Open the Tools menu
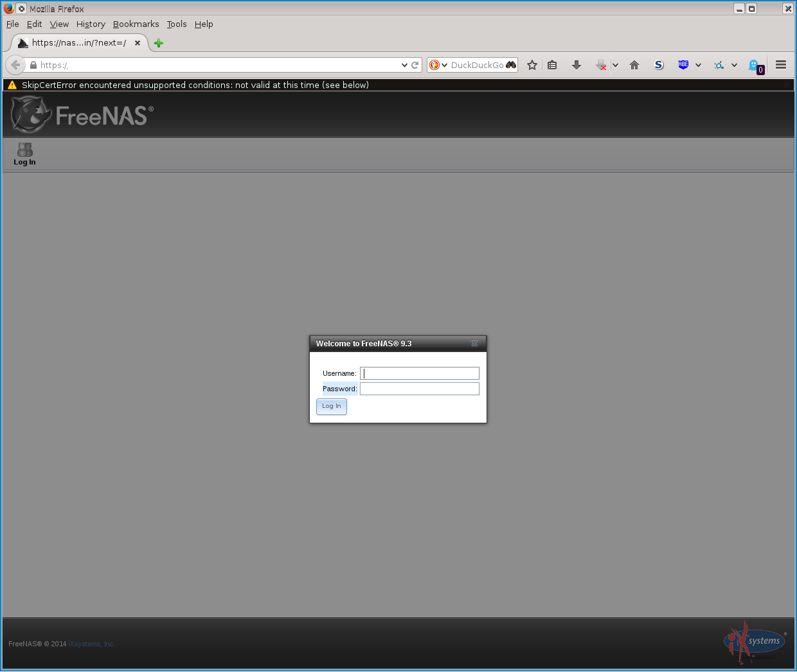 177,24
